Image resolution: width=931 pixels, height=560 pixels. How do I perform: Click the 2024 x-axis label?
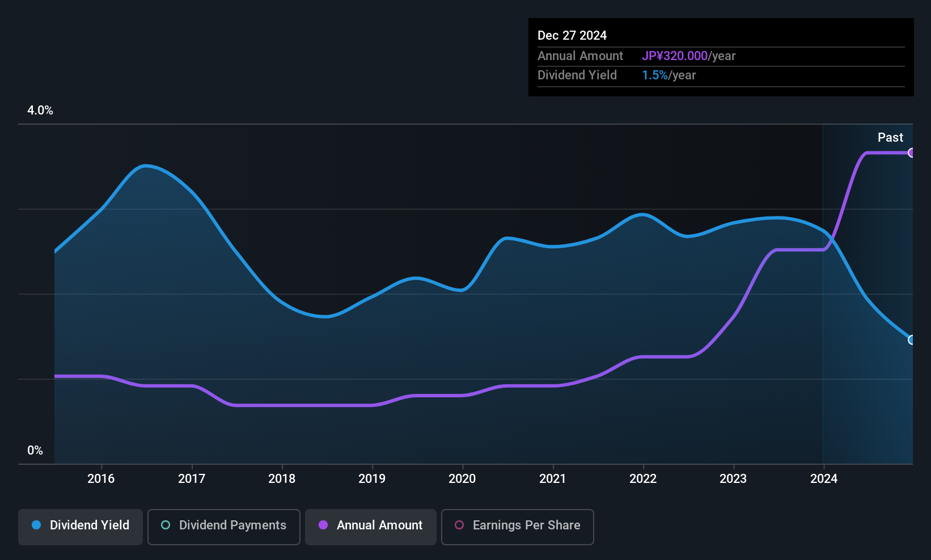coord(824,478)
